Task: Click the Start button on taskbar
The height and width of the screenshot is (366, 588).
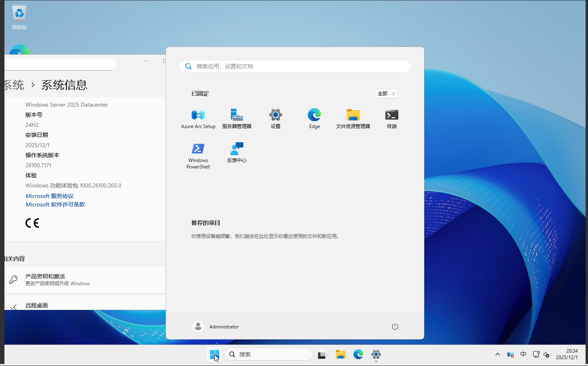Action: [214, 354]
